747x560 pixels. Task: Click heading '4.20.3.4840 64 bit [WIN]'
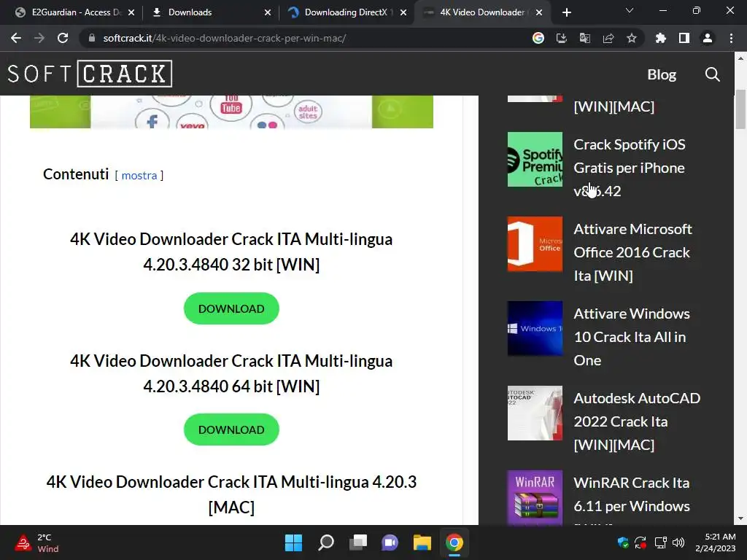tap(231, 386)
